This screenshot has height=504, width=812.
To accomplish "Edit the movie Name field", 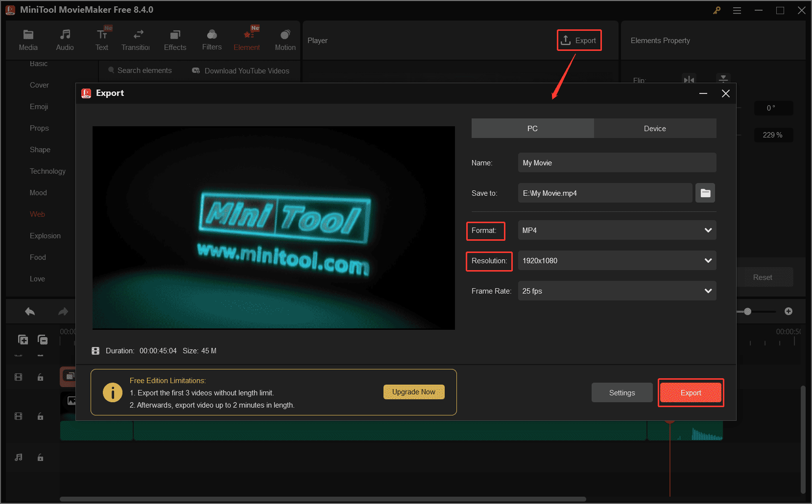I will [x=617, y=162].
